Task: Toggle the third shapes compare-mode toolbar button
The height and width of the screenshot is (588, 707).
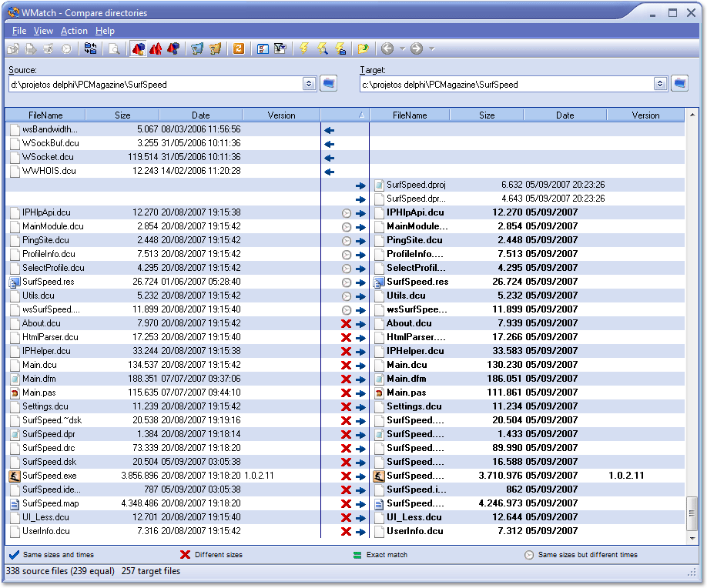Action: pyautogui.click(x=173, y=48)
